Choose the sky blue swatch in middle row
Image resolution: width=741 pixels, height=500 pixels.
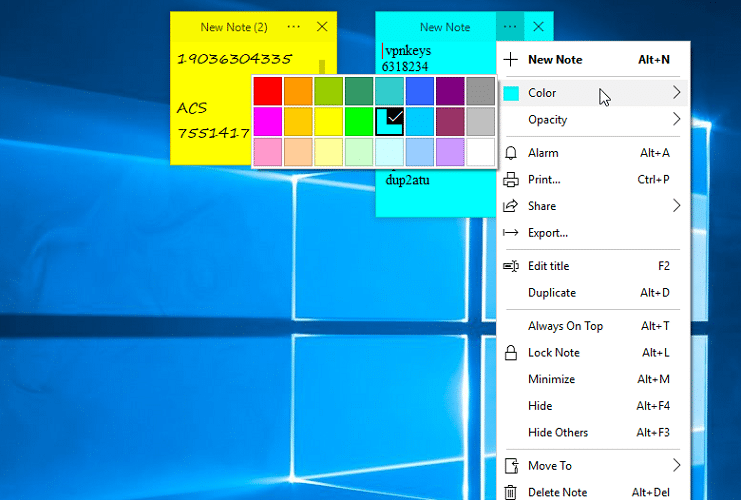420,121
